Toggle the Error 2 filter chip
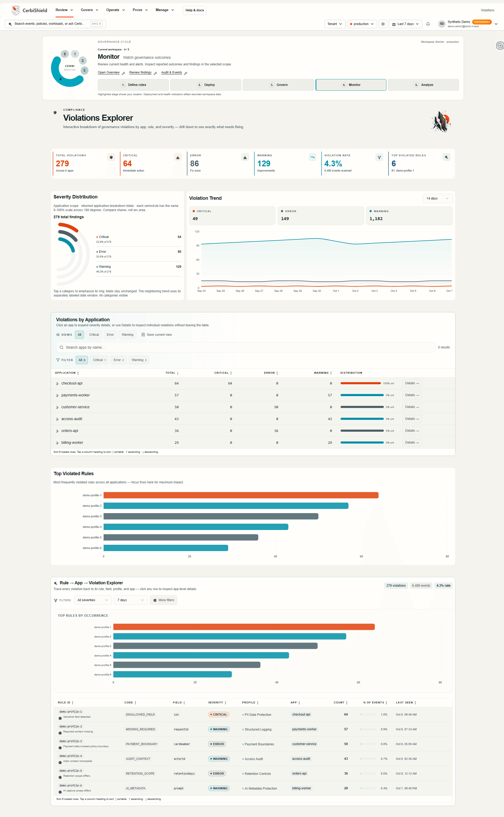 119,360
